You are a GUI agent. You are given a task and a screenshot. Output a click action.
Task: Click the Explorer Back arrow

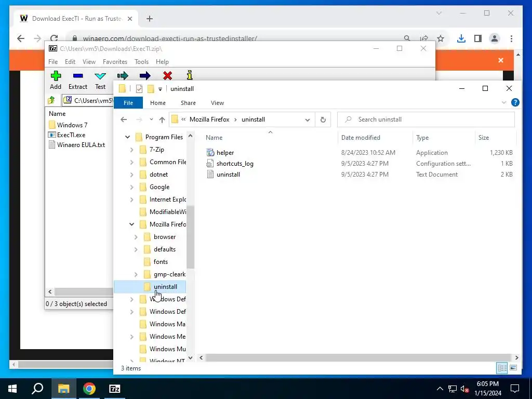pyautogui.click(x=124, y=119)
